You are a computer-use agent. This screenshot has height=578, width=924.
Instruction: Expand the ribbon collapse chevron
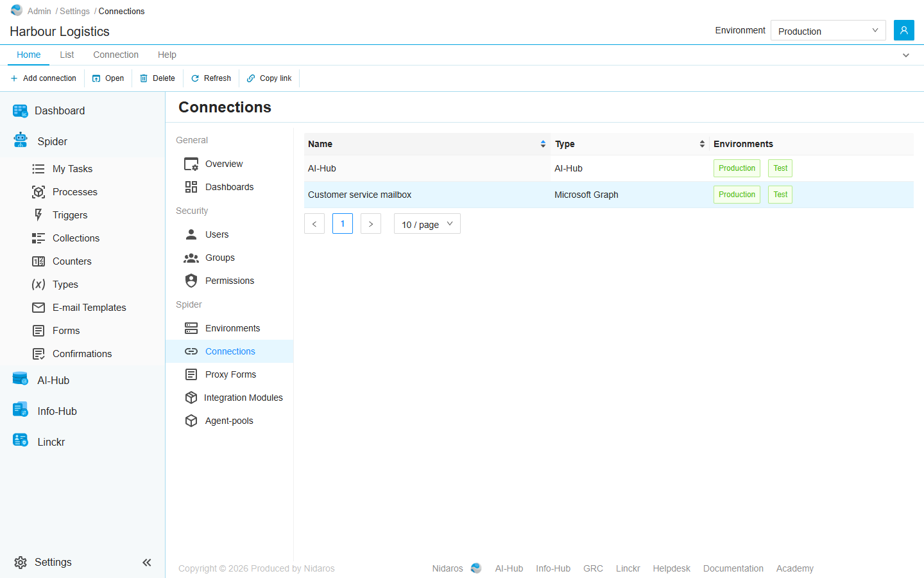click(x=906, y=55)
